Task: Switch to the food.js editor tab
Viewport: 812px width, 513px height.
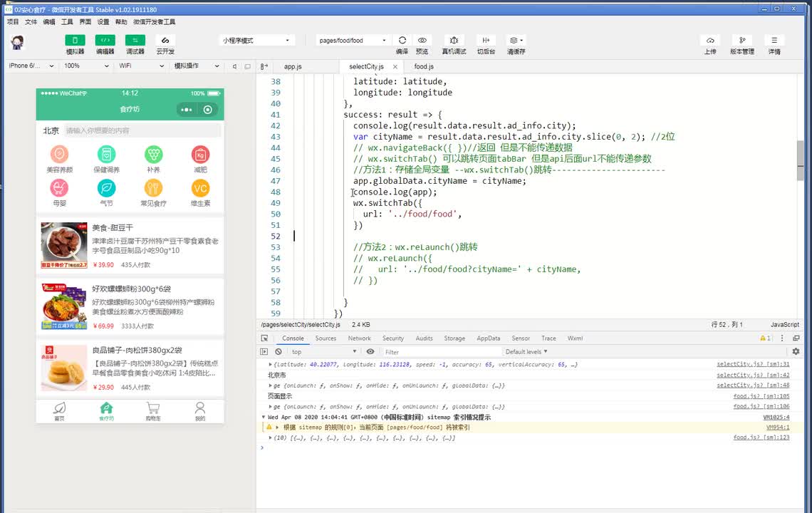Action: tap(424, 66)
